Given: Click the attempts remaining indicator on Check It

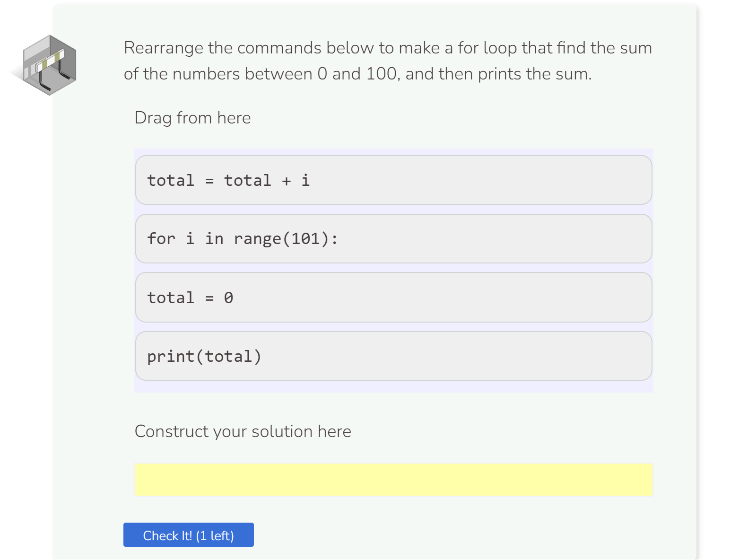Looking at the screenshot, I should [215, 535].
